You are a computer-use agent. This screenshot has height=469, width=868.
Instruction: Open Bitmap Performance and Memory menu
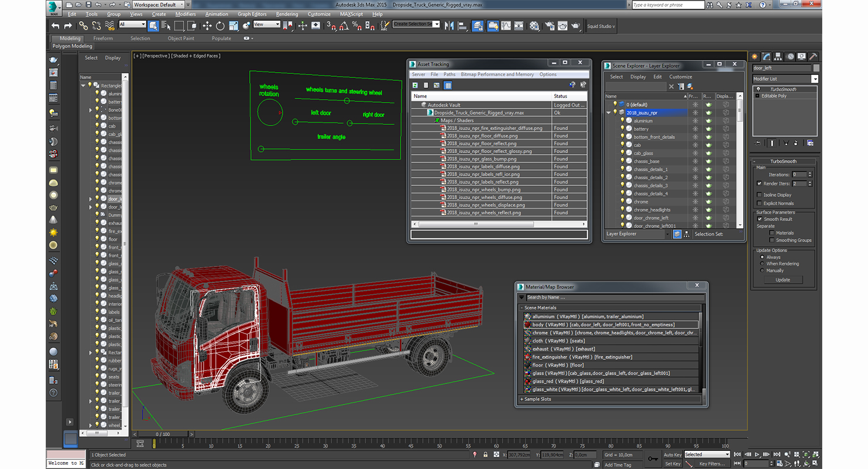point(497,74)
